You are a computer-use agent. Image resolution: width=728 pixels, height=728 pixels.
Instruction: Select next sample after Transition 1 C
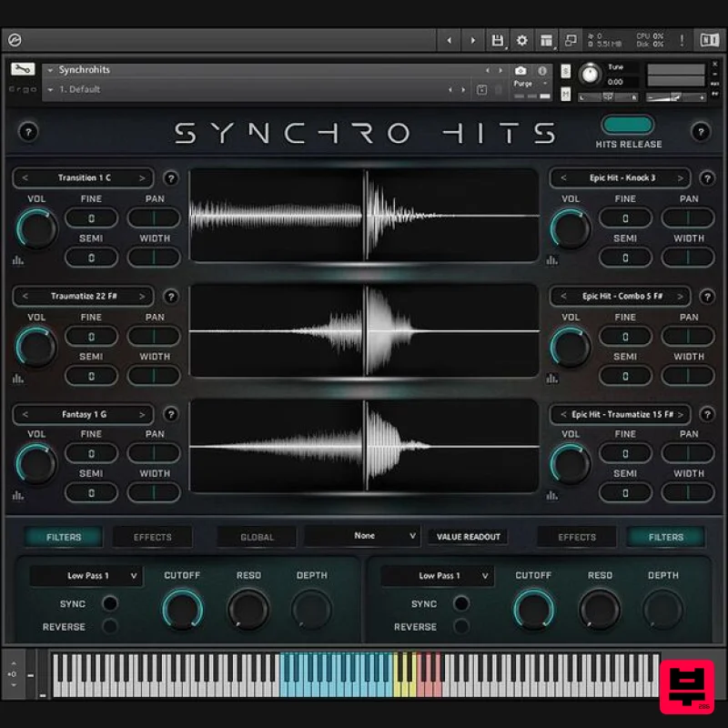click(x=142, y=178)
